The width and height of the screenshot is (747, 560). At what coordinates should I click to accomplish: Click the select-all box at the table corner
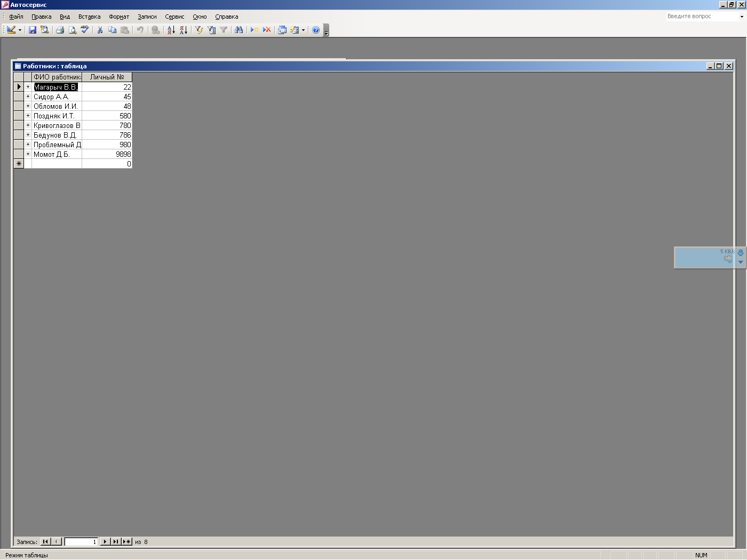click(x=19, y=77)
